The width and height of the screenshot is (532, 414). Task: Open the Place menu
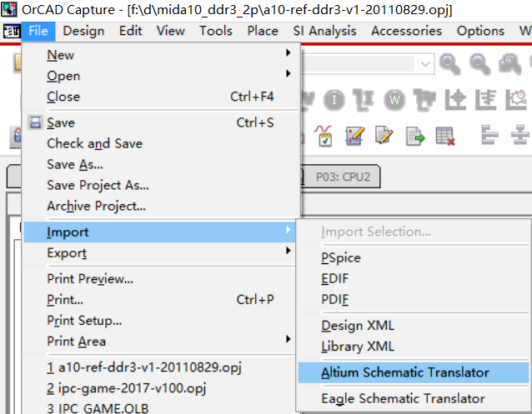(263, 31)
